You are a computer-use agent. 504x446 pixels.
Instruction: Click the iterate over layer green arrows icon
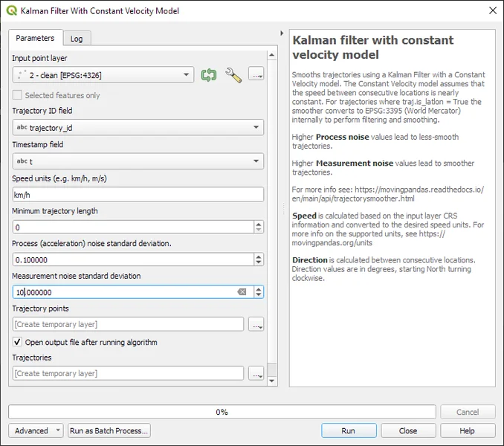(x=209, y=75)
